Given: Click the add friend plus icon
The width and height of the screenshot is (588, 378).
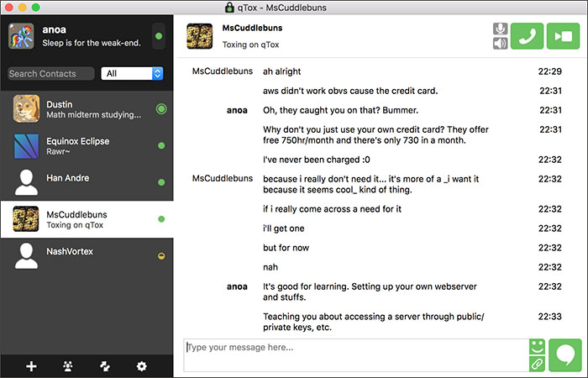Looking at the screenshot, I should (31, 365).
